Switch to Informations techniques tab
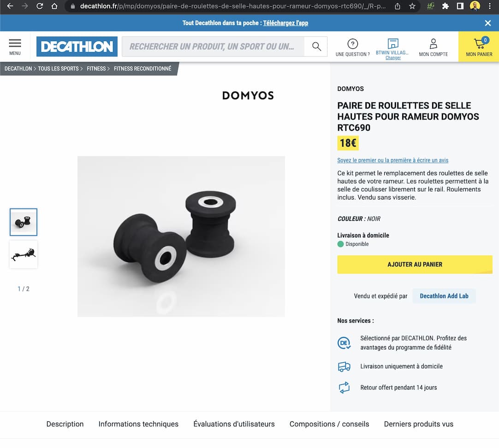 tap(138, 424)
